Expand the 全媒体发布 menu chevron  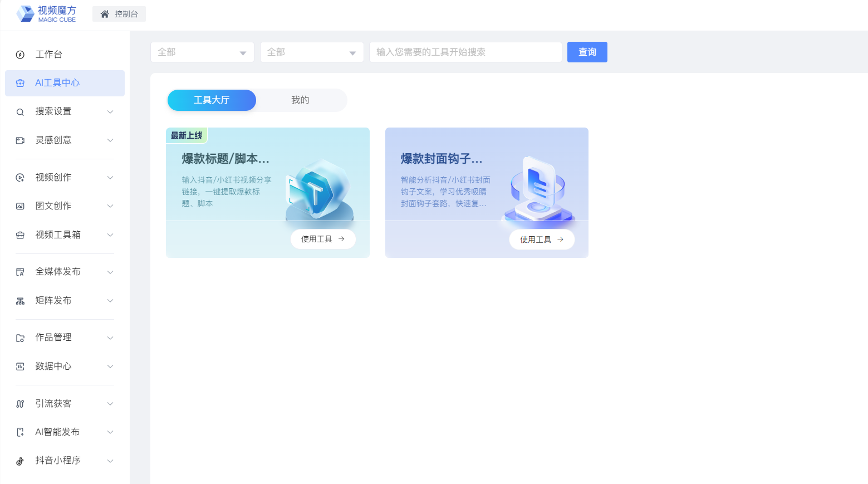click(110, 272)
